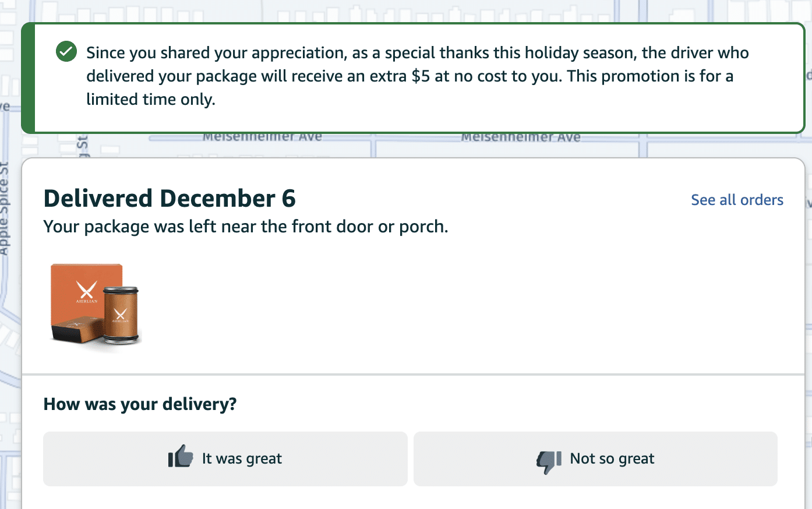
Task: Click the thumbs-up icon
Action: pos(181,457)
